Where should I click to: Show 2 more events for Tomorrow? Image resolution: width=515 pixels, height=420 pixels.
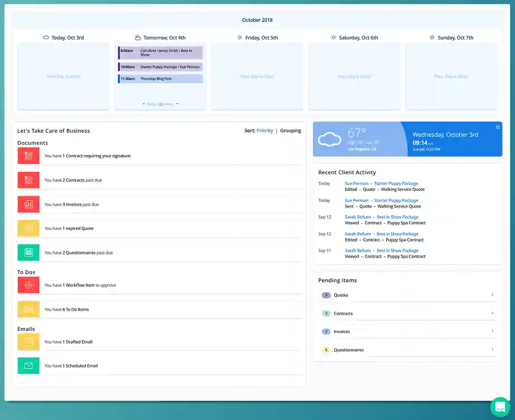pyautogui.click(x=160, y=104)
